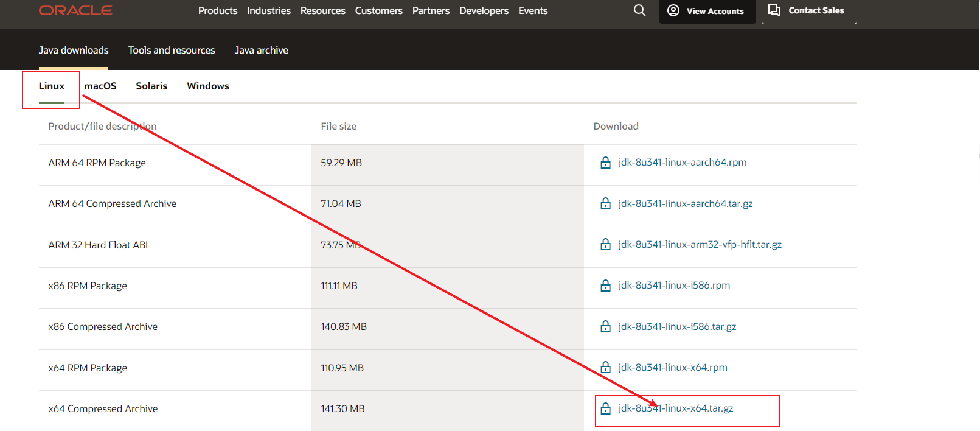Click the '73.75 MB' file size

(341, 245)
